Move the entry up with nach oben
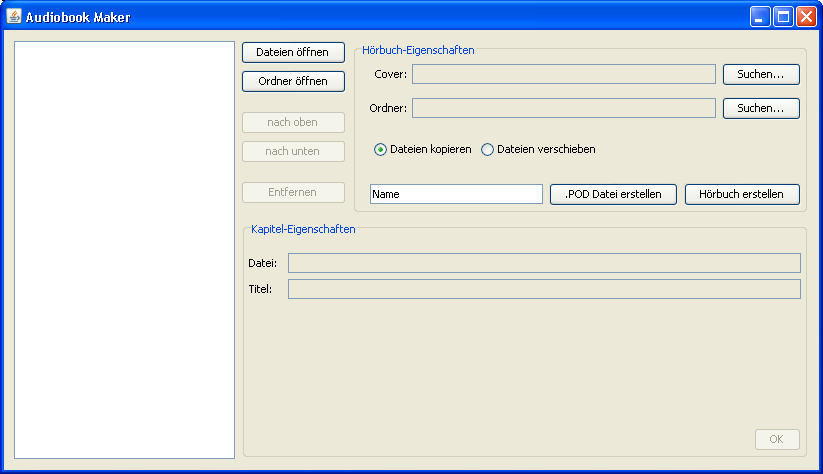823x474 pixels. (x=293, y=123)
